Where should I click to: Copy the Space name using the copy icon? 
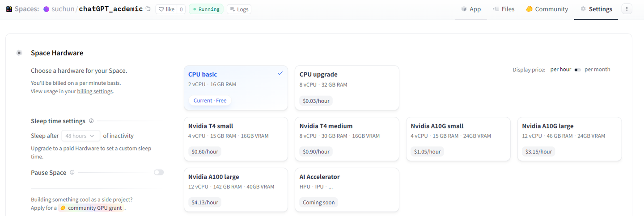148,9
